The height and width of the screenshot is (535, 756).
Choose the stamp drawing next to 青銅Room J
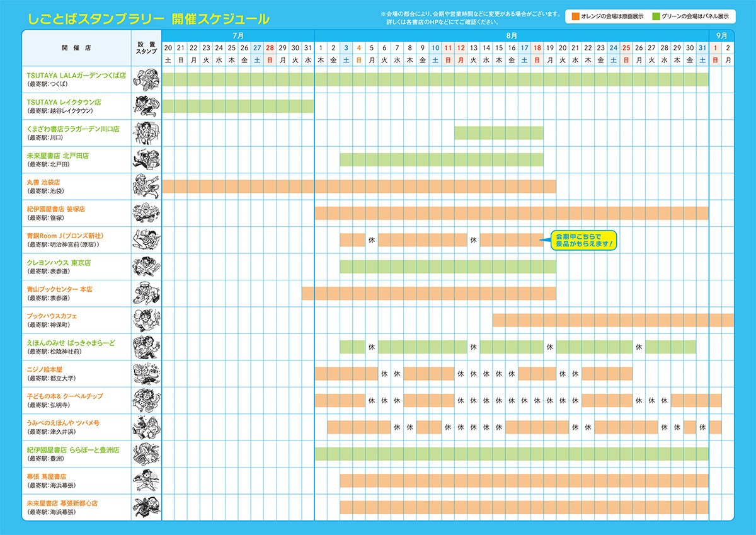pos(146,240)
